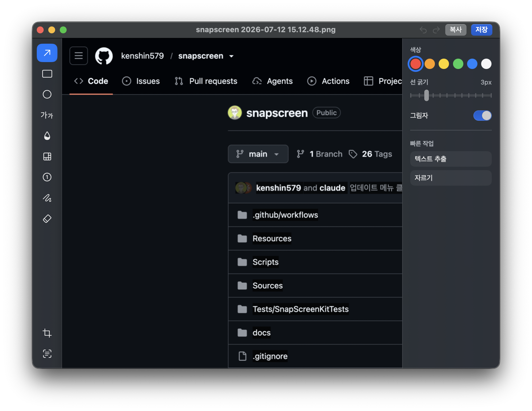This screenshot has width=532, height=411.
Task: Click the commit author avatars
Action: (244, 188)
